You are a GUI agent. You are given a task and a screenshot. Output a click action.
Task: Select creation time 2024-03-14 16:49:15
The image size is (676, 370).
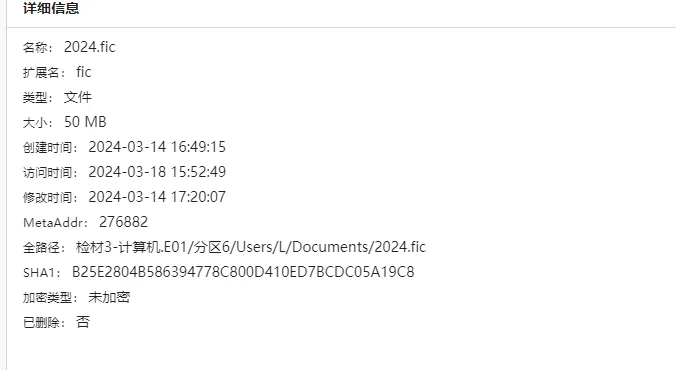click(157, 147)
